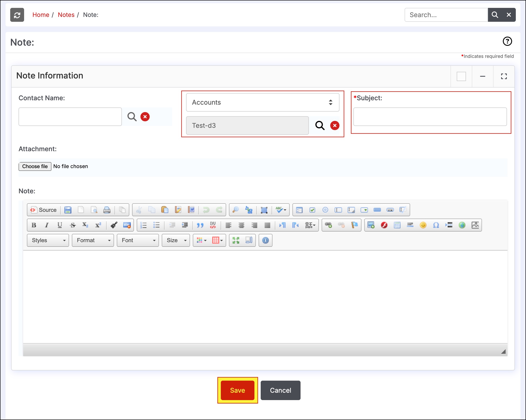Click the Find magnifier in editor toolbar
The image size is (526, 420).
pos(235,210)
